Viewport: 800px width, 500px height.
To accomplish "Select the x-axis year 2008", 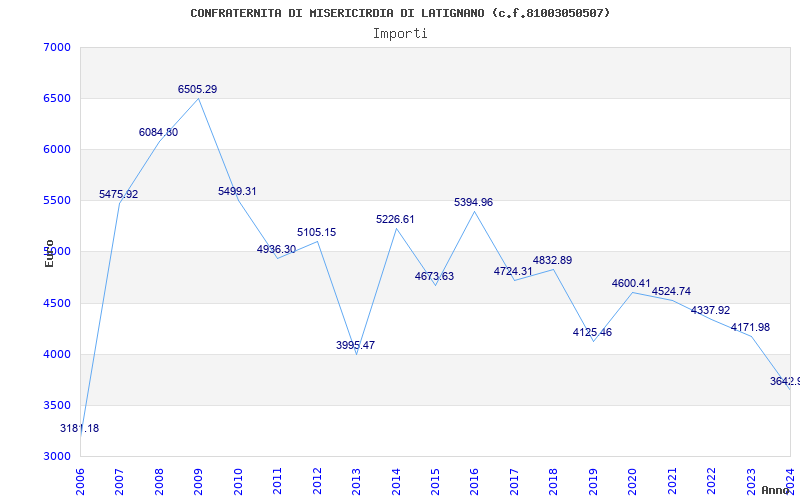I will click(x=159, y=481).
